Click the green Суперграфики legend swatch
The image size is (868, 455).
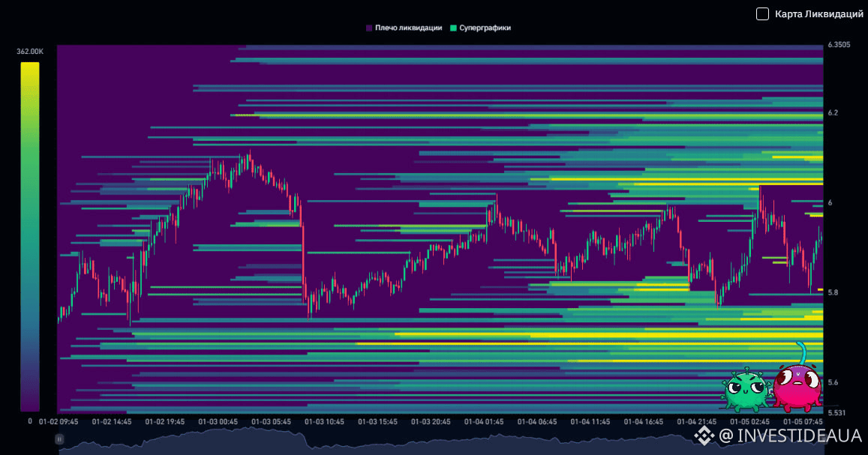[x=453, y=28]
